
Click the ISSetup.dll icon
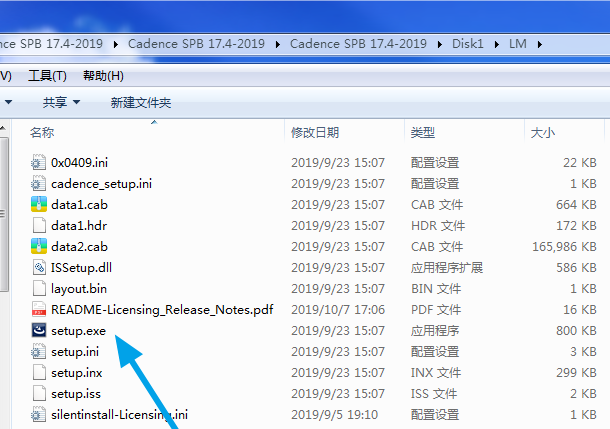pyautogui.click(x=39, y=267)
